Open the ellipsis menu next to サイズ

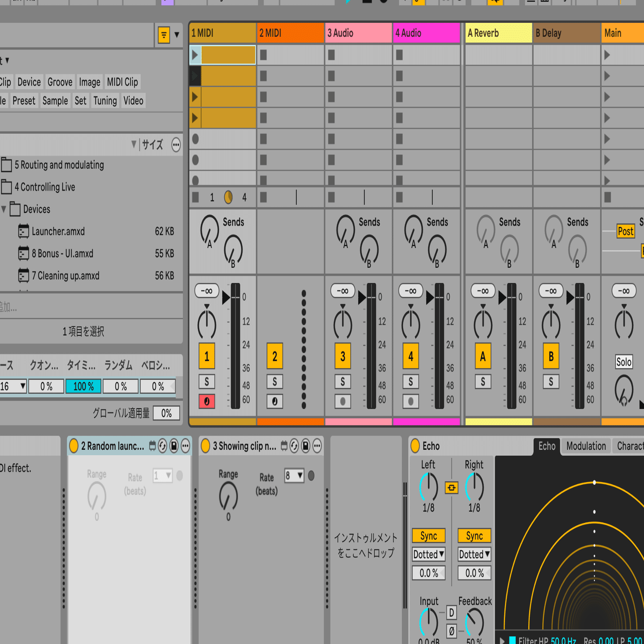176,144
